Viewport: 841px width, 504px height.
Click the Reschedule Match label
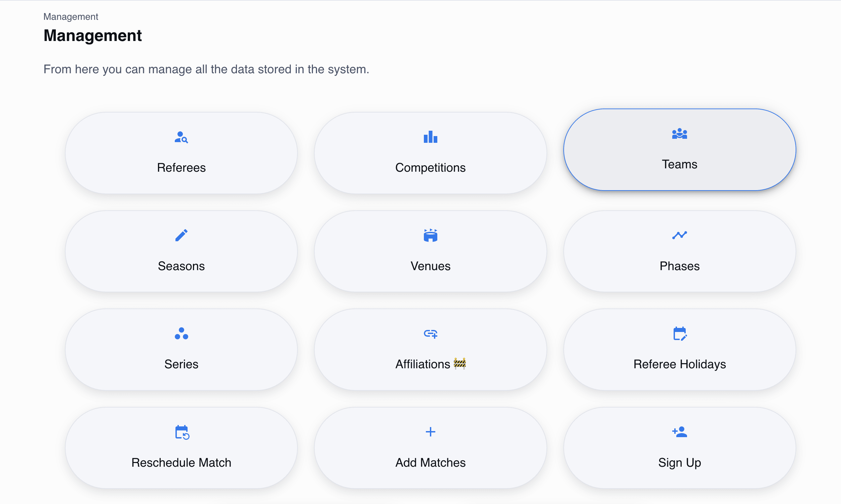point(181,463)
